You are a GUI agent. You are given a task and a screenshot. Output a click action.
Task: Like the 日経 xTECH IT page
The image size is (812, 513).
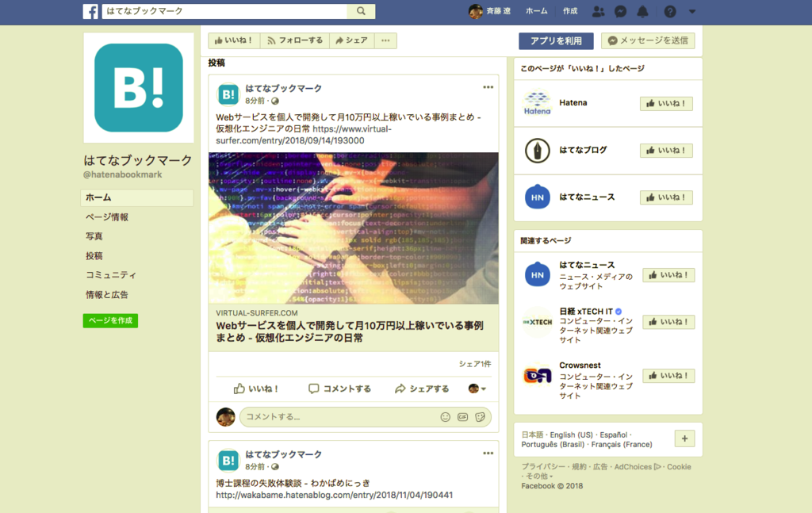(668, 322)
